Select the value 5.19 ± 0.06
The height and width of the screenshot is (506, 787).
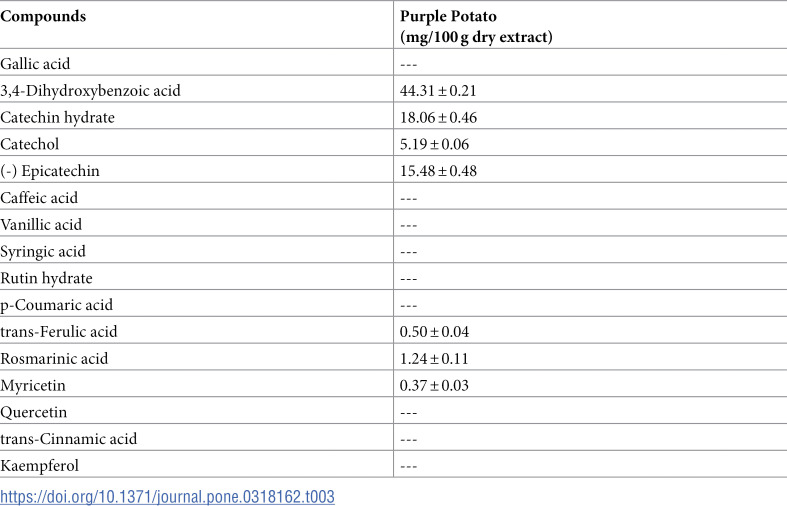(x=434, y=145)
